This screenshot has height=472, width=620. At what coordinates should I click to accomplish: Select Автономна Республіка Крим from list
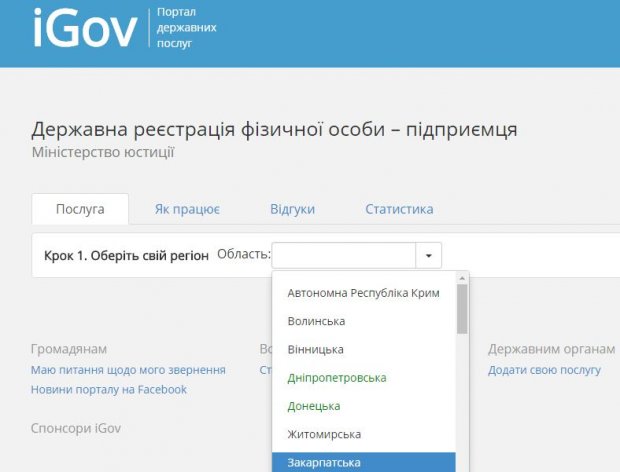[363, 293]
